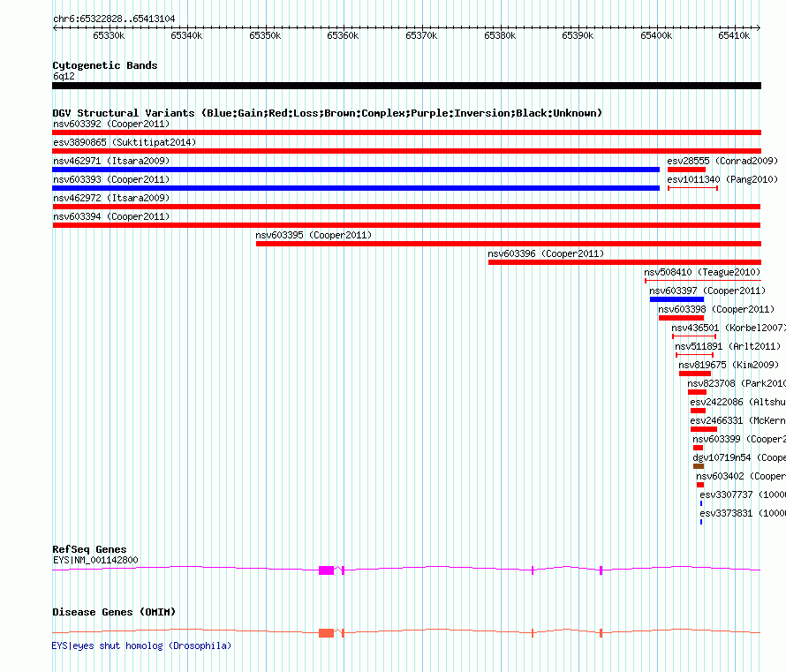Open variant nsv603398 (Cooper2011)
This screenshot has height=672, width=786.
(x=716, y=309)
